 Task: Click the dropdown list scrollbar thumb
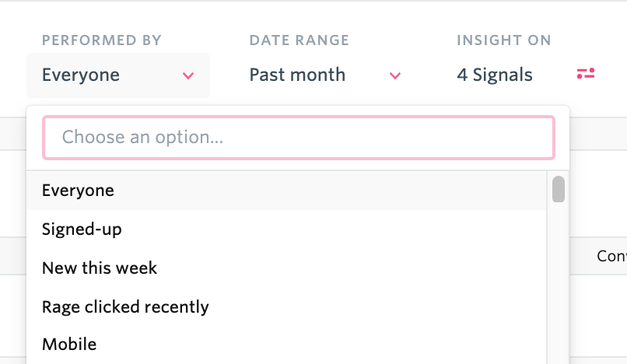click(559, 189)
